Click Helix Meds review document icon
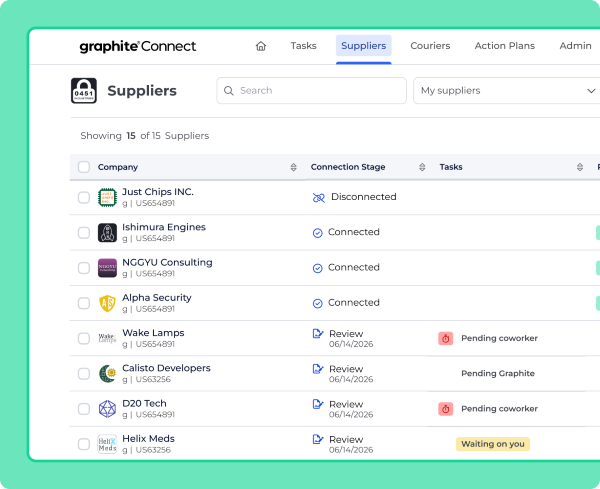Screen dimensions: 600x489 318,439
